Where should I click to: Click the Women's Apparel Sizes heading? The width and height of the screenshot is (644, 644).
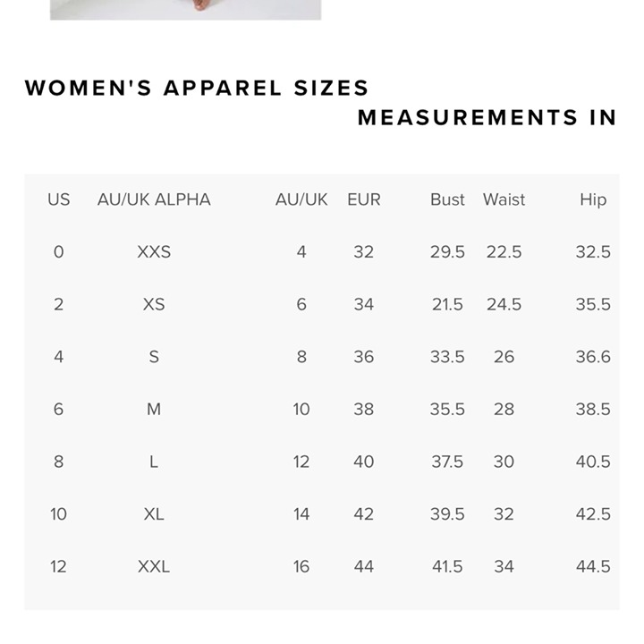pos(197,88)
